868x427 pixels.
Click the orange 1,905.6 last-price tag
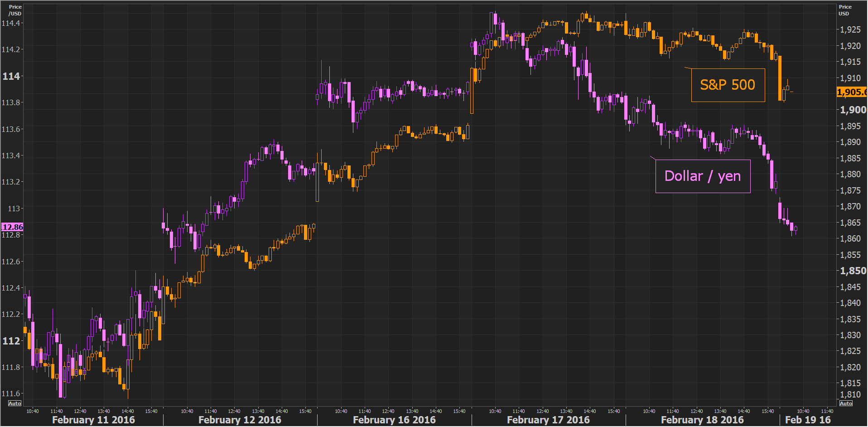(x=852, y=92)
